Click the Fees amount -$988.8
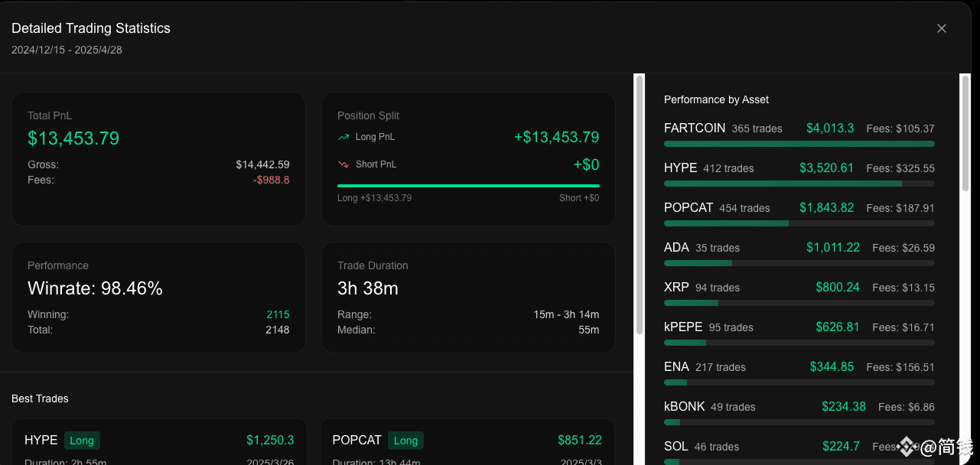The height and width of the screenshot is (465, 980). point(271,180)
